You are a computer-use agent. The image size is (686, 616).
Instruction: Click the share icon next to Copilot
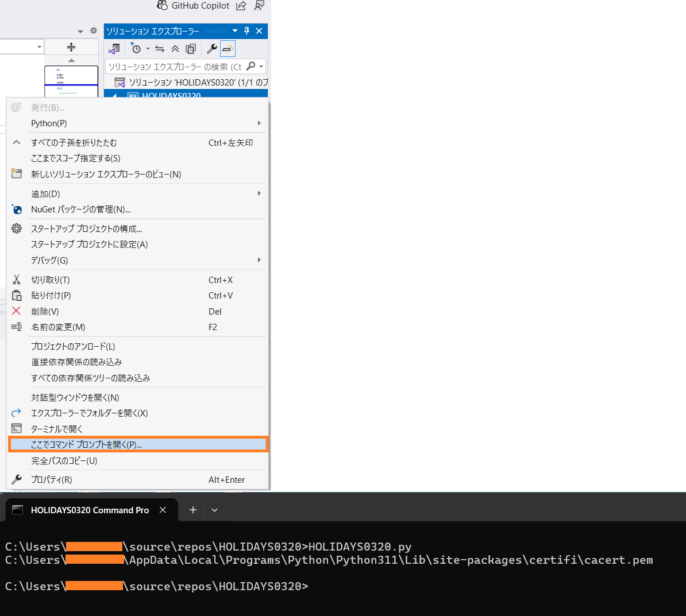pyautogui.click(x=241, y=6)
